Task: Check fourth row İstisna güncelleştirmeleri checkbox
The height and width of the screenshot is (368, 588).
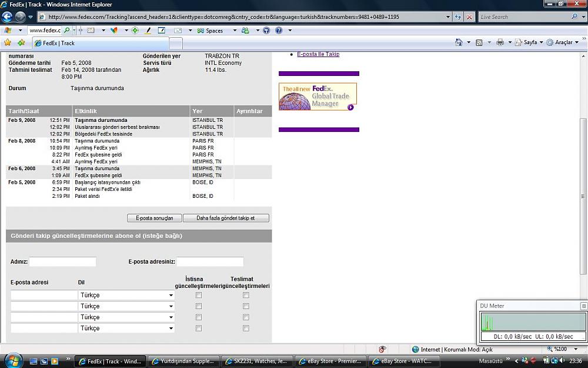Action: 199,328
